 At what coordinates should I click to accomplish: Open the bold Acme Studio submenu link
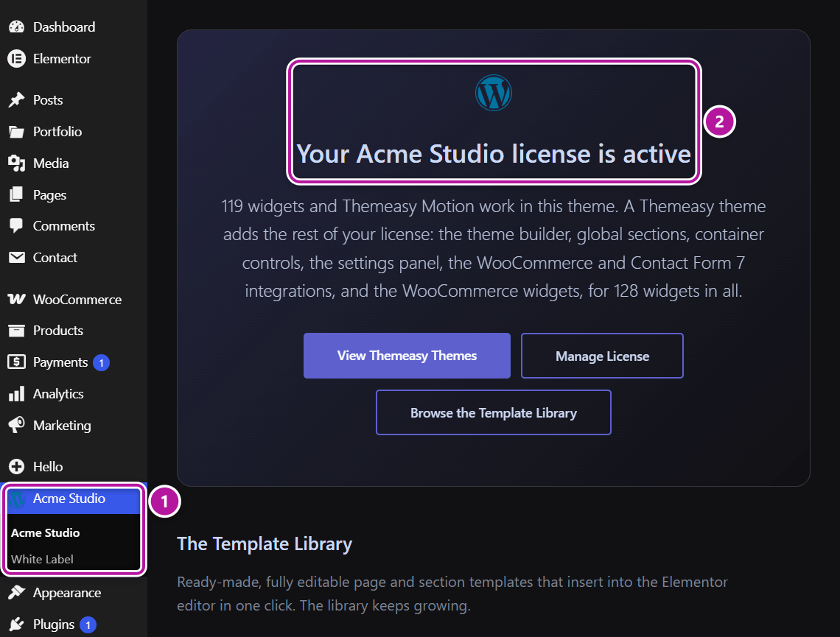[46, 532]
